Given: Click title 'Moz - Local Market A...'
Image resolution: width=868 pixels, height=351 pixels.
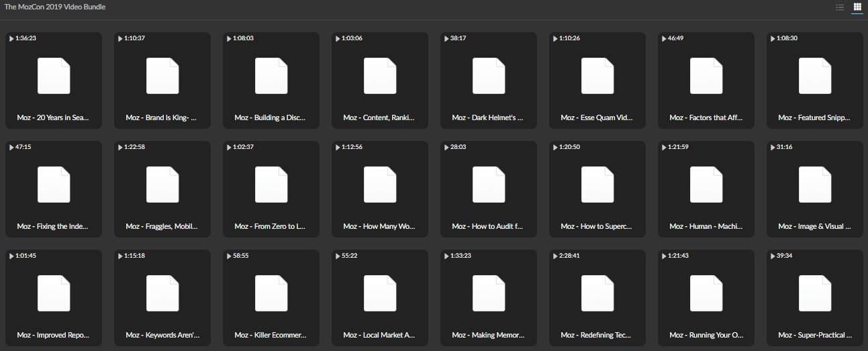Looking at the screenshot, I should 380,335.
